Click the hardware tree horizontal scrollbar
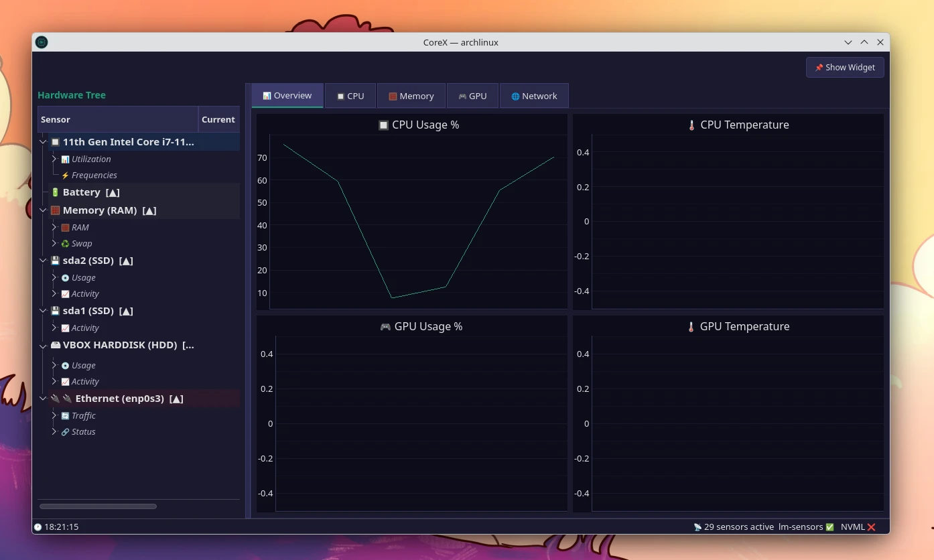The height and width of the screenshot is (560, 934). tap(98, 506)
